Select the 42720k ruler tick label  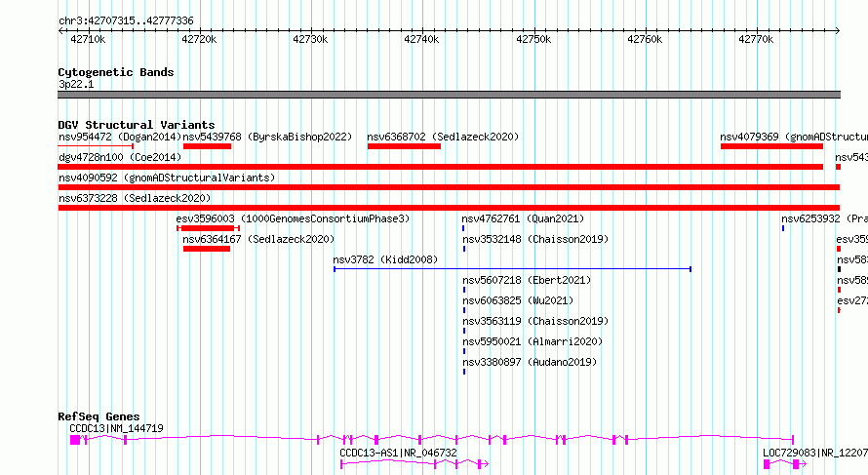click(199, 39)
